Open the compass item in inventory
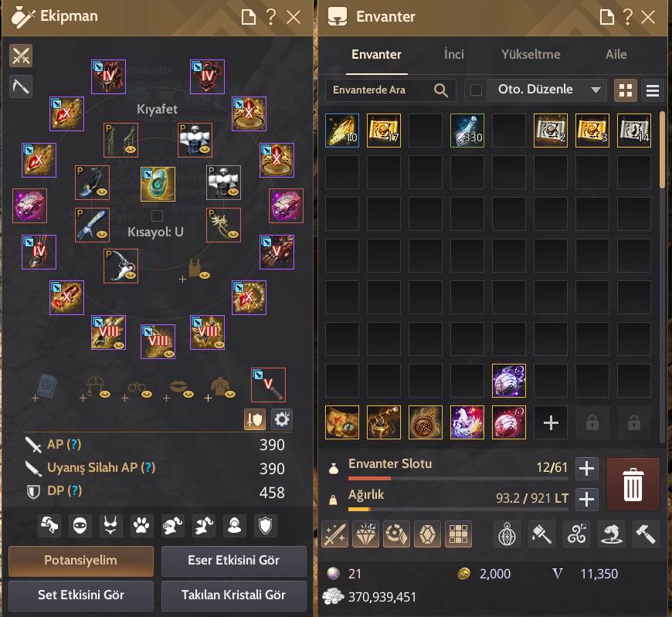672x617 pixels. (x=426, y=422)
